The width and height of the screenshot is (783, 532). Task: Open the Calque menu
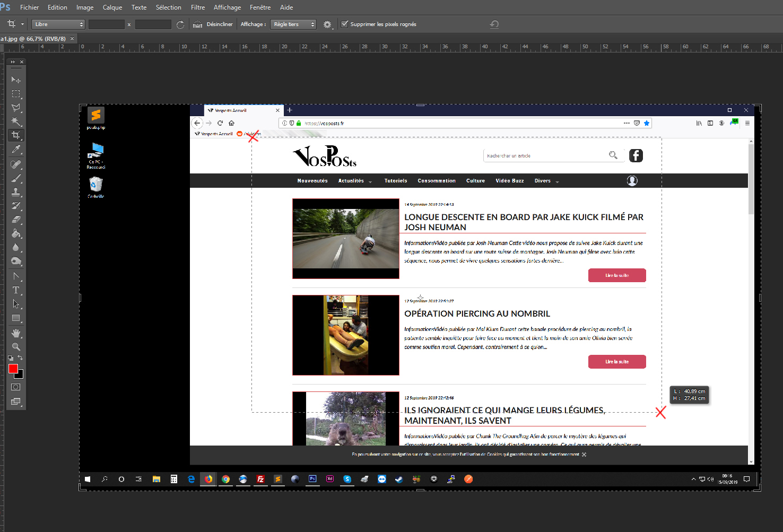coord(112,7)
